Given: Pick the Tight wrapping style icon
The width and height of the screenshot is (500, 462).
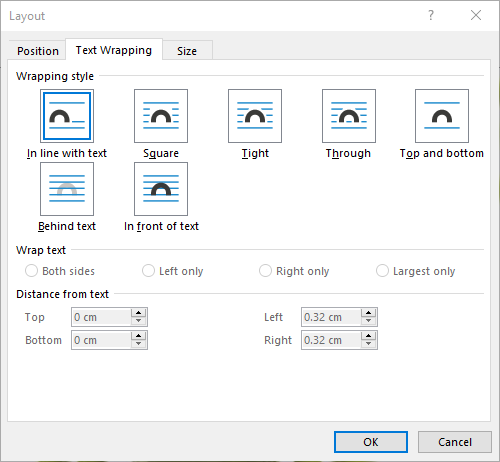Looking at the screenshot, I should click(x=255, y=116).
